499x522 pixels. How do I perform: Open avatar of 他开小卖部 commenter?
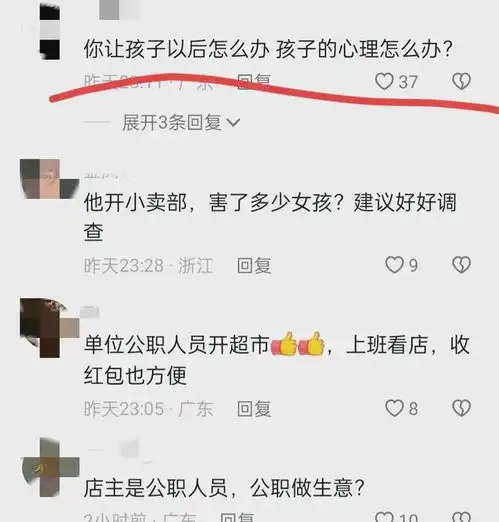coord(49,179)
